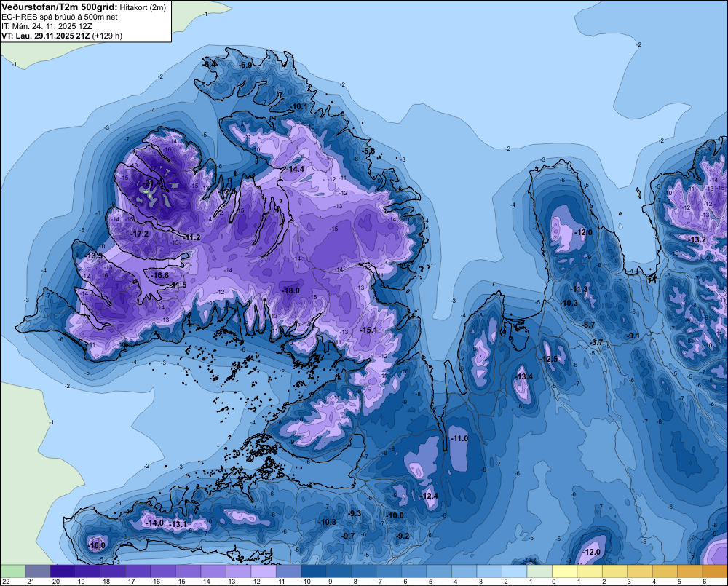Viewport: 728px width, 586px height.
Task: Select the -10.1 temperature label
Action: [298, 106]
